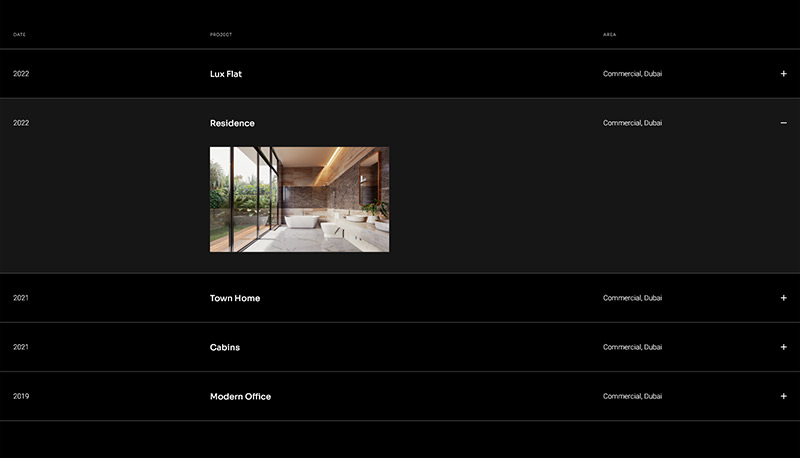The image size is (800, 458).
Task: Collapse the Residence row with minus icon
Action: tap(783, 123)
